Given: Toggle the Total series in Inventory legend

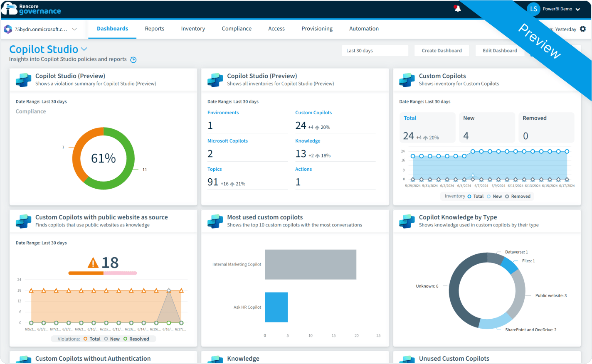Looking at the screenshot, I should 476,197.
